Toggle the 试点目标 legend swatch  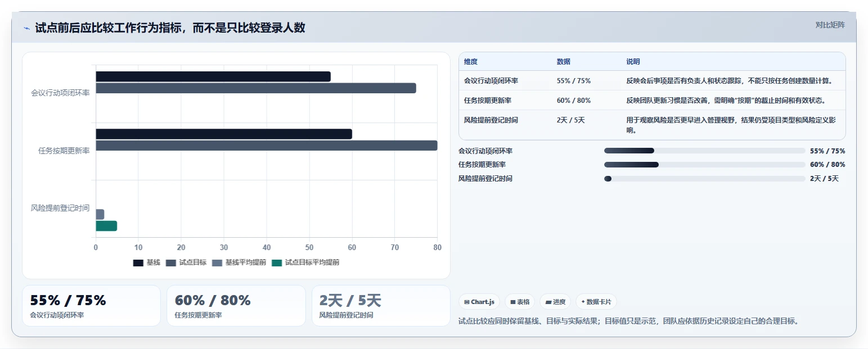[171, 262]
